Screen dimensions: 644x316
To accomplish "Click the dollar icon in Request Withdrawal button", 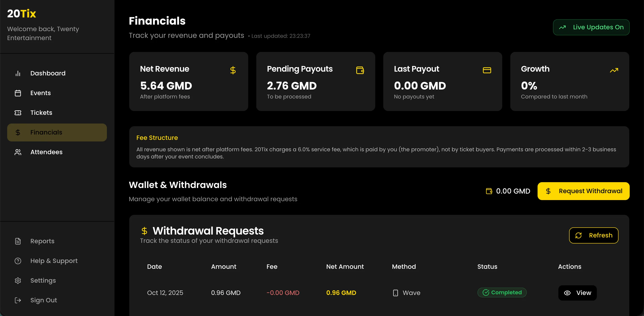I will [x=548, y=191].
